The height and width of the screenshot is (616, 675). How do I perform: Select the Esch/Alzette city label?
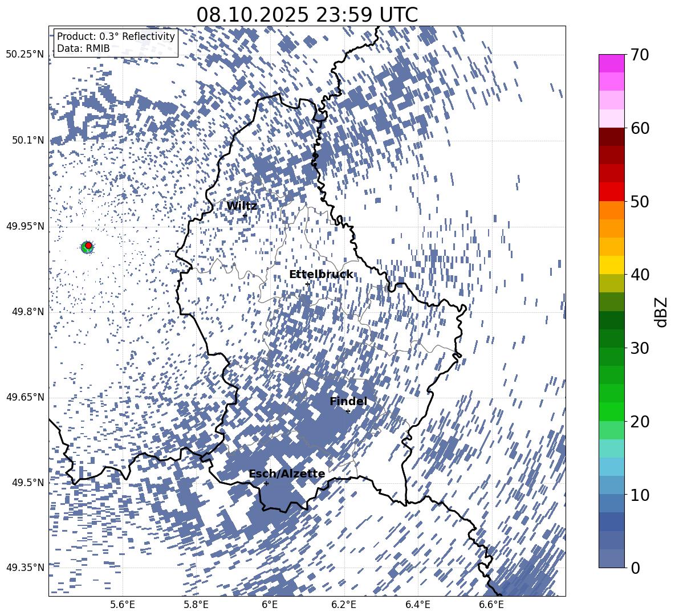287,474
